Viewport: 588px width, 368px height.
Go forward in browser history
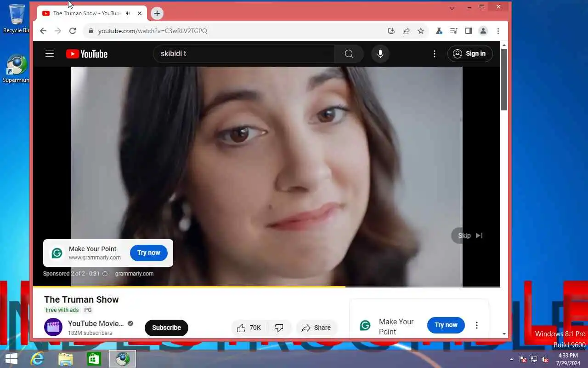pyautogui.click(x=58, y=31)
